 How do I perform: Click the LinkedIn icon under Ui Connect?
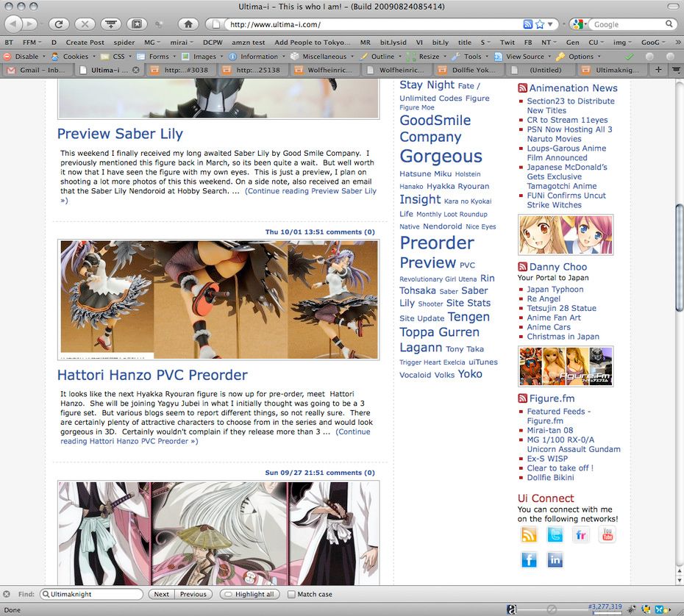[x=555, y=560]
